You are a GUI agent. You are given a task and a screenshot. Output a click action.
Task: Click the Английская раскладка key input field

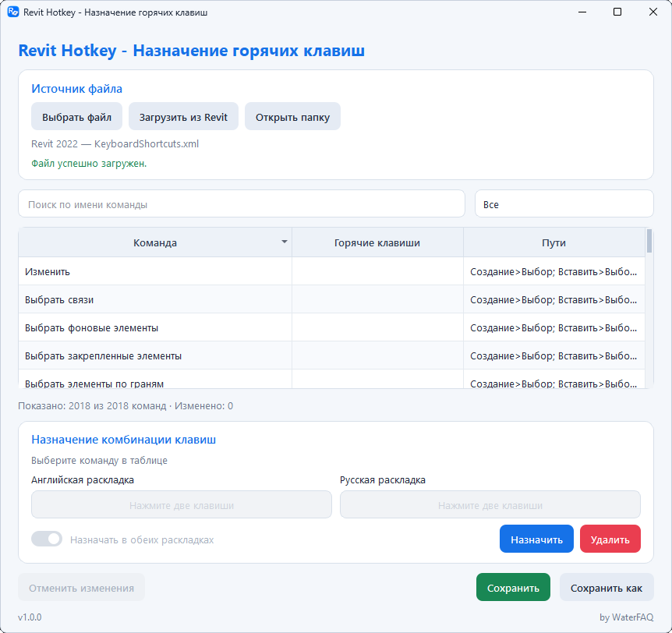[x=182, y=505]
